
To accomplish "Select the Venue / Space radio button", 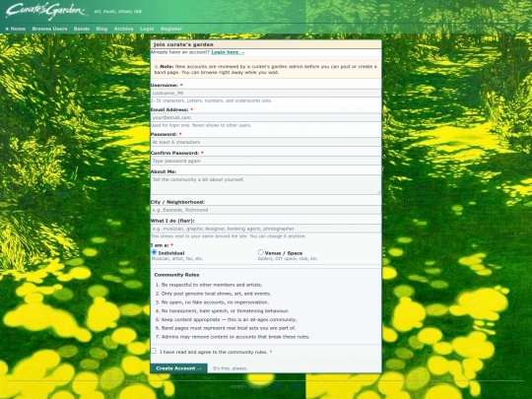I will point(260,252).
